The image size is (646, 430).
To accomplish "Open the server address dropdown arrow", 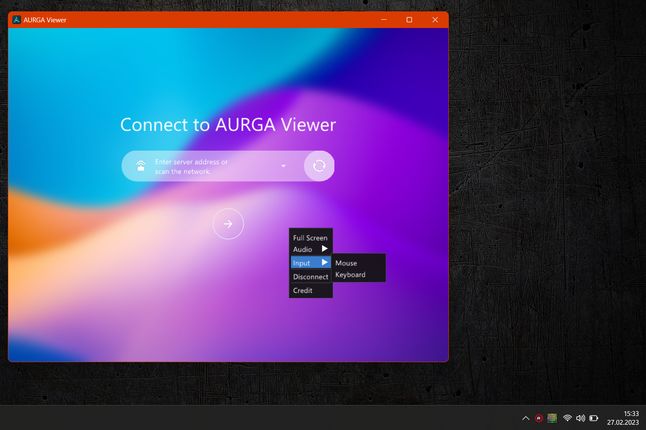I will [283, 166].
